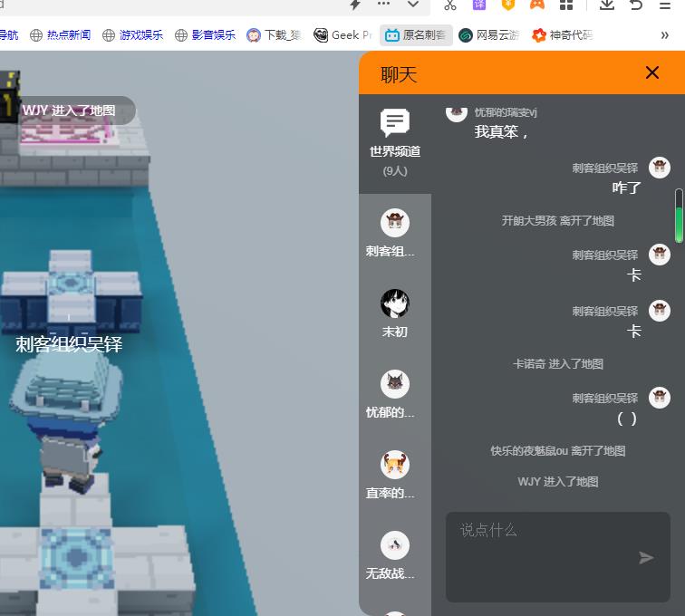The image size is (685, 616).
Task: Open the 影音娱乐 bookmark
Action: coord(205,35)
